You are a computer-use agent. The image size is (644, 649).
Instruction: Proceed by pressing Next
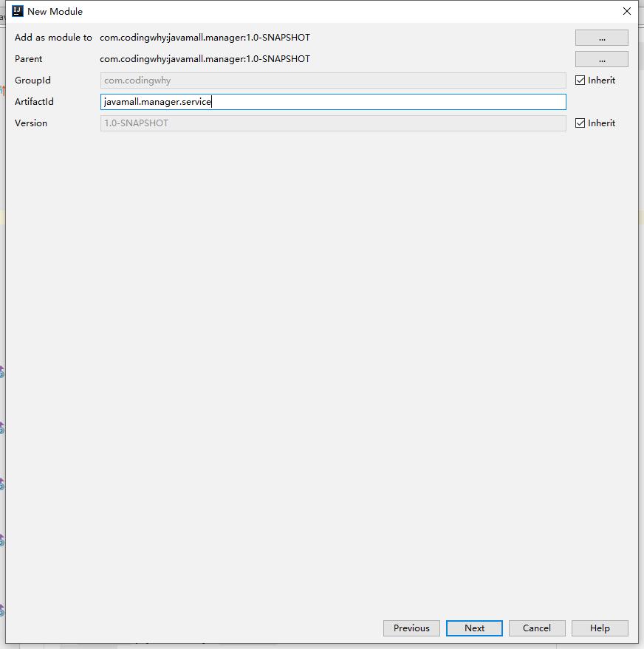[474, 628]
